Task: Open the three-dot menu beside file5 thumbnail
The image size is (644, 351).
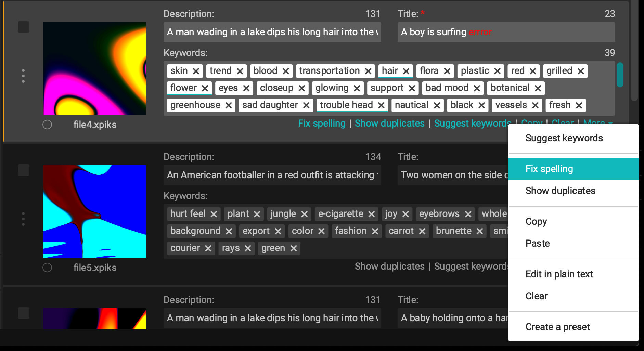Action: (23, 219)
